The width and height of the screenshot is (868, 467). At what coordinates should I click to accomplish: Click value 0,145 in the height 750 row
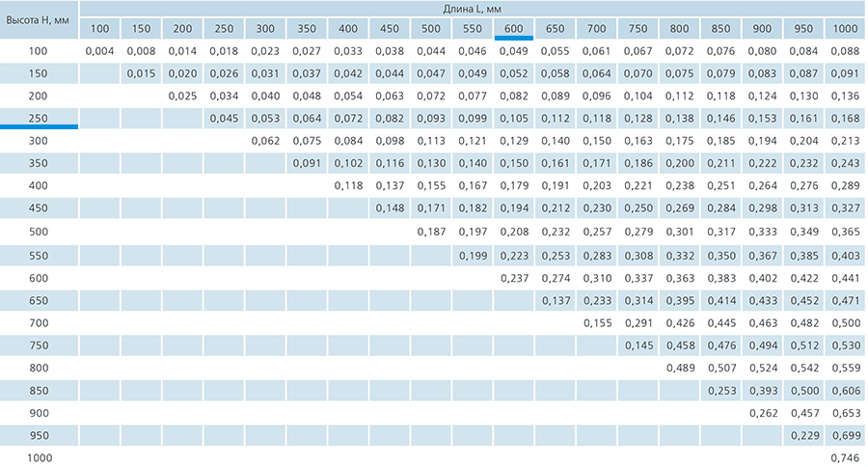638,345
